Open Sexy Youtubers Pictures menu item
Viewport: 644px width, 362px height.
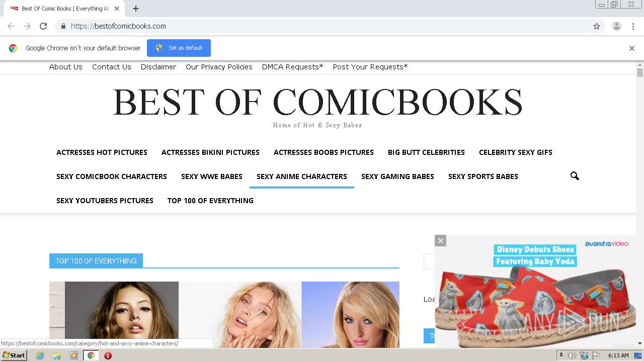tap(105, 201)
